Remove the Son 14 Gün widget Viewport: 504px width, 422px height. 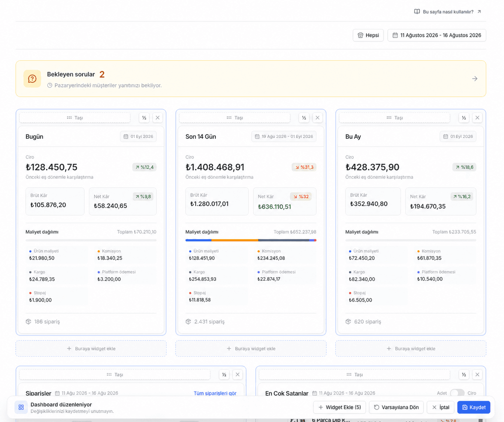[x=317, y=118]
